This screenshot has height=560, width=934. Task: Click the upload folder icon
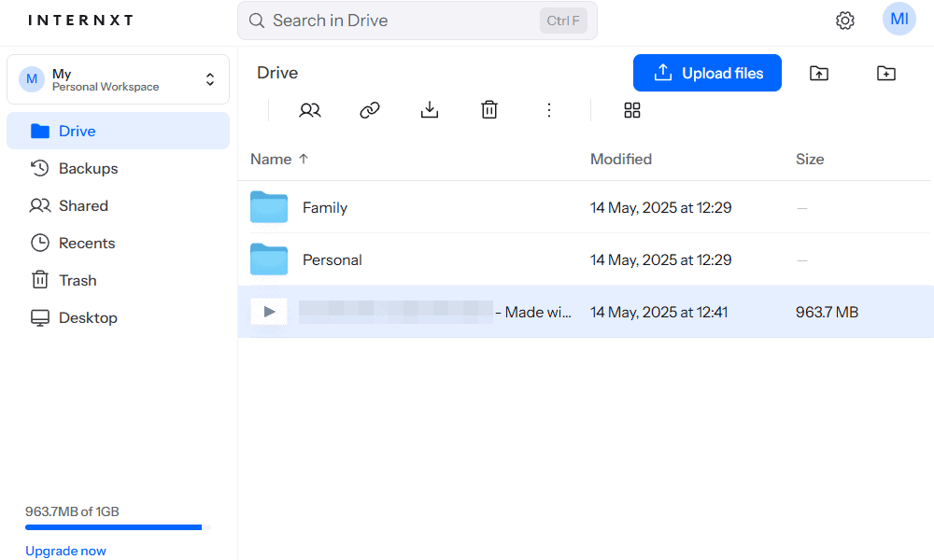pos(819,73)
